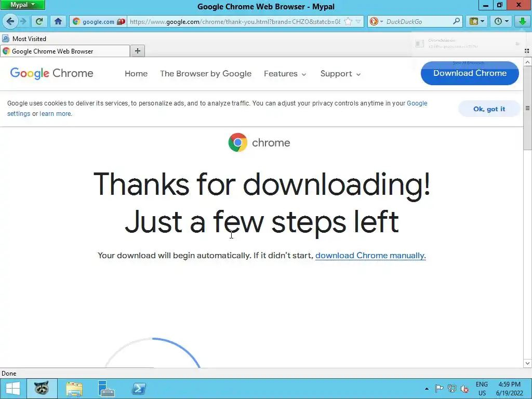Follow the learn more link
Screen dimensions: 532x399
point(55,114)
